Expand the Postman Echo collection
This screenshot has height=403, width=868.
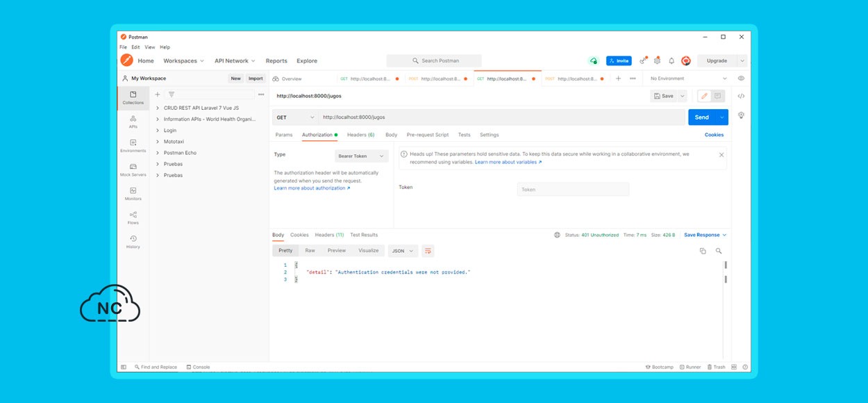pyautogui.click(x=158, y=153)
